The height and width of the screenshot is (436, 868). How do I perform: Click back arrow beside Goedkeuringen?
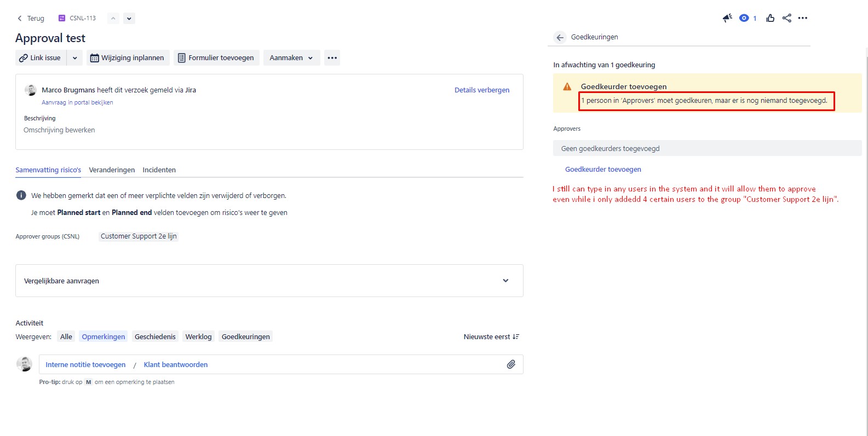pyautogui.click(x=560, y=37)
